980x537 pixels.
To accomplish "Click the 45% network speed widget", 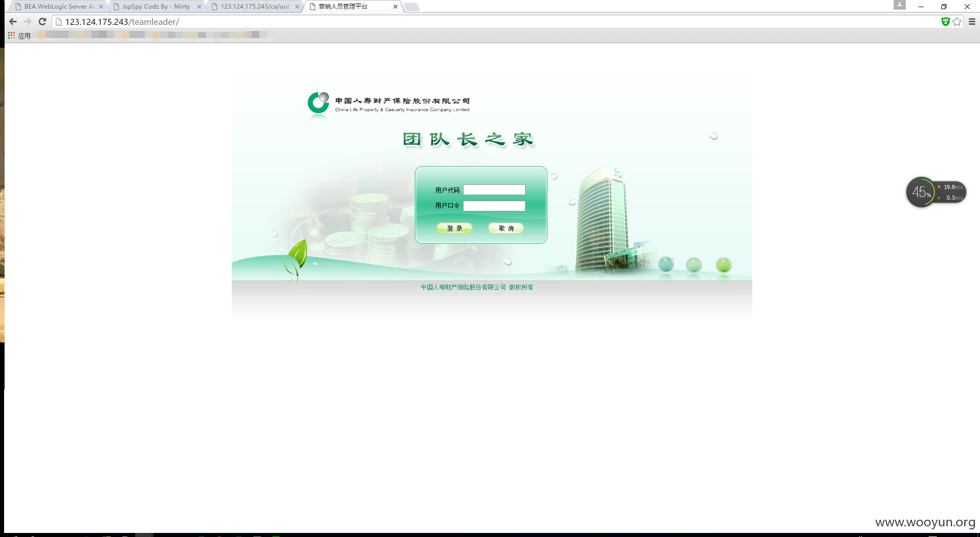I will (x=936, y=192).
